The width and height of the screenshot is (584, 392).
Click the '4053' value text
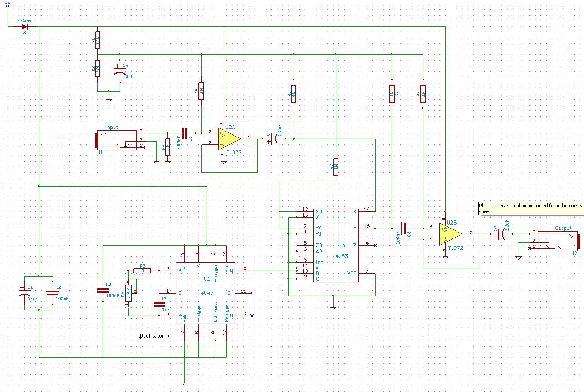click(342, 256)
